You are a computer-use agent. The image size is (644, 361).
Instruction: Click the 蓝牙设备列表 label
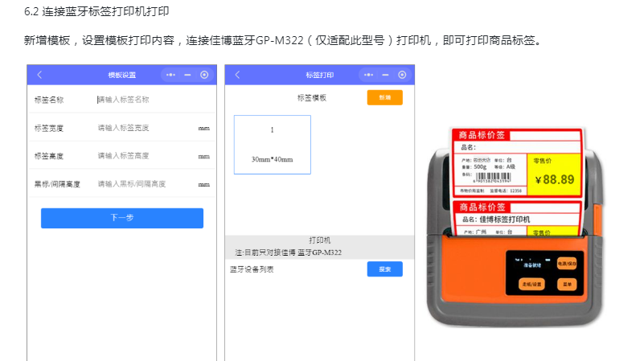point(252,269)
